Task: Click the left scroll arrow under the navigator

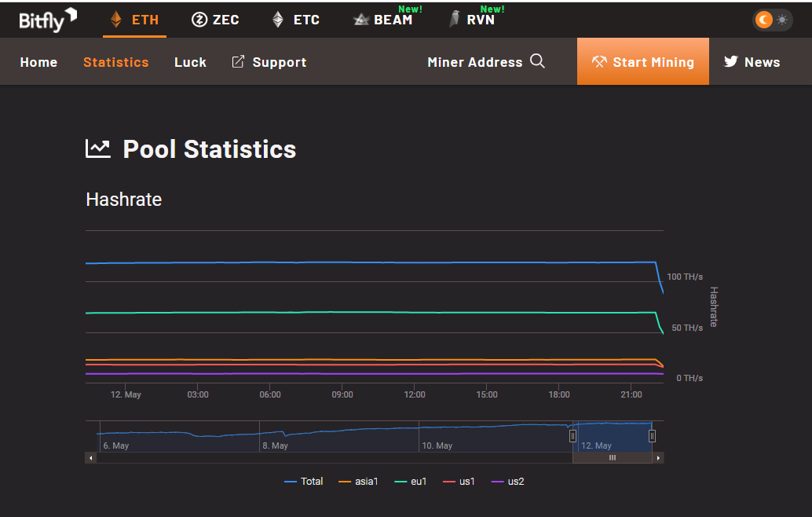Action: point(90,457)
